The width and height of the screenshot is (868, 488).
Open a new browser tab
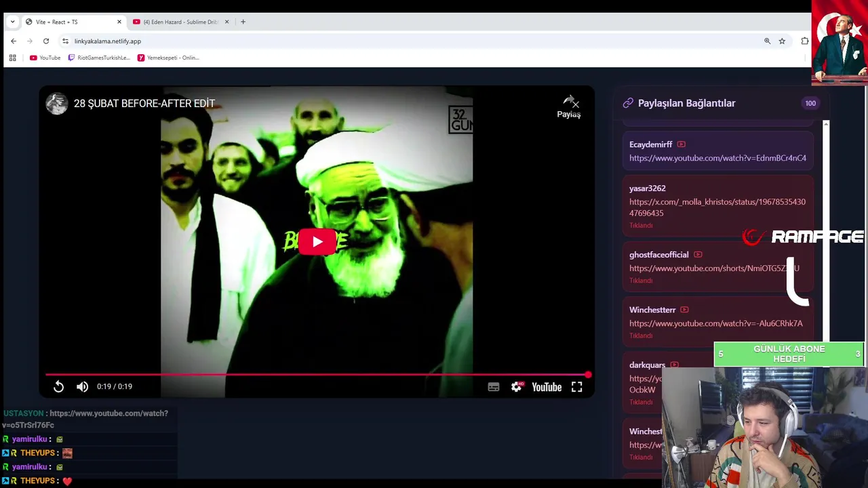(x=243, y=22)
